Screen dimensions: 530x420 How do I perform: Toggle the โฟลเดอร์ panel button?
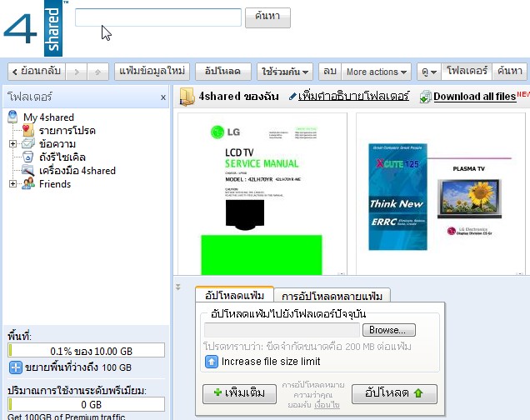click(x=467, y=72)
